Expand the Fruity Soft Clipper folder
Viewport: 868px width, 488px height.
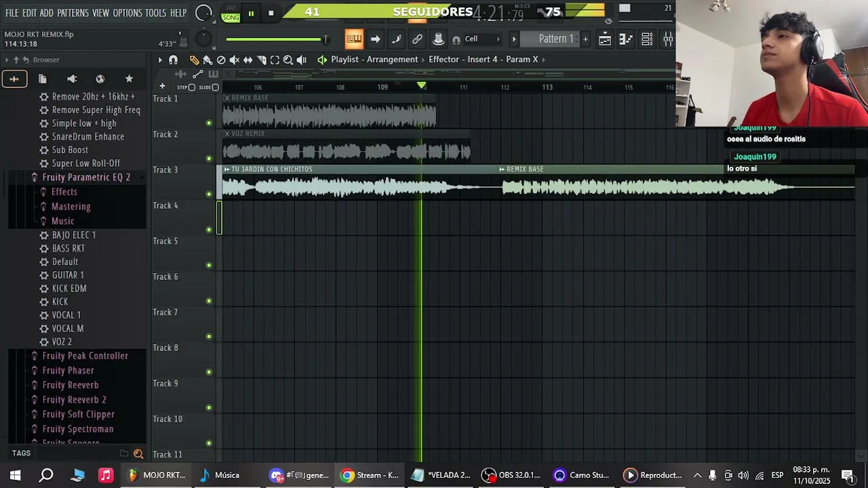coord(78,414)
